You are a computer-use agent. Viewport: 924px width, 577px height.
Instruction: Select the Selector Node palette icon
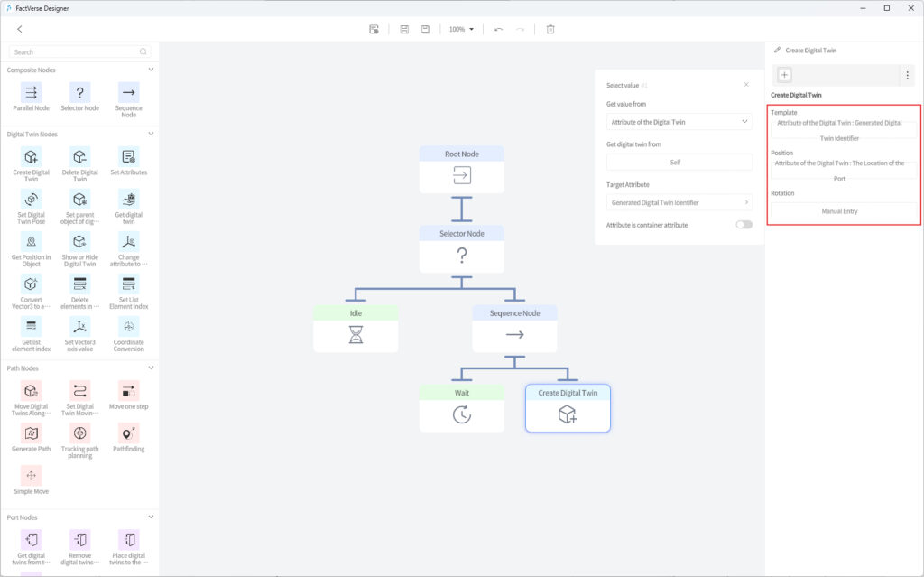click(80, 93)
